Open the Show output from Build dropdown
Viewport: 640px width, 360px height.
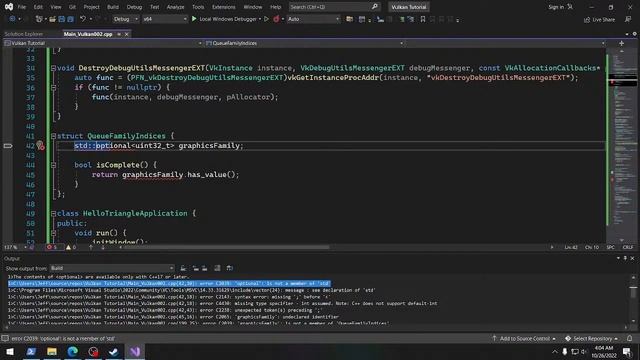112,268
